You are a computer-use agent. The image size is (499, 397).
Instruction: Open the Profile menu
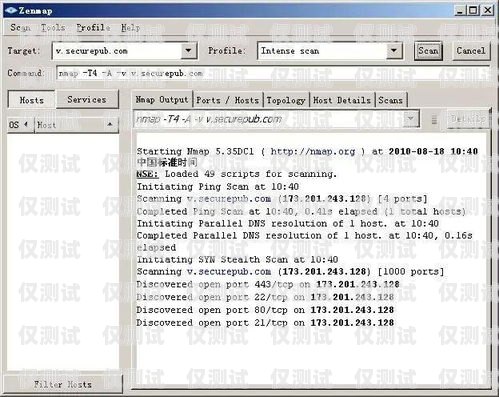[x=93, y=27]
